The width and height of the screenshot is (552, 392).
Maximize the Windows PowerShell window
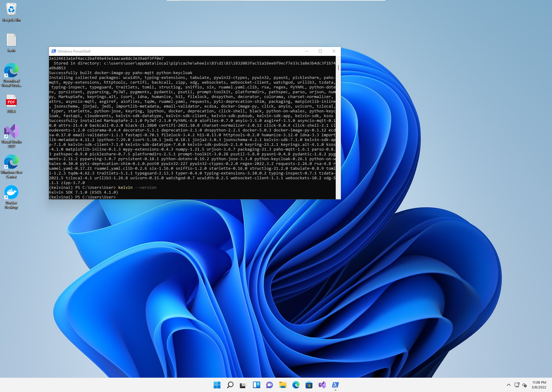[320, 51]
